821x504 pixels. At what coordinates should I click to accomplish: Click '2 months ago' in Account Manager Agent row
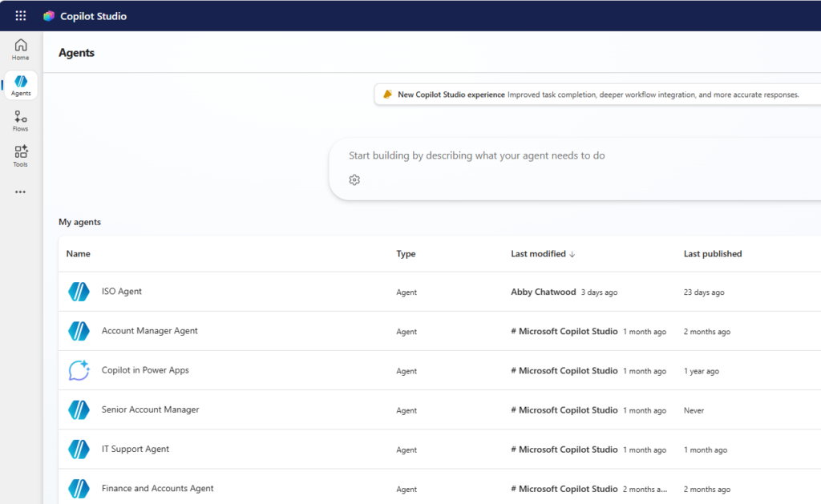[x=707, y=332]
